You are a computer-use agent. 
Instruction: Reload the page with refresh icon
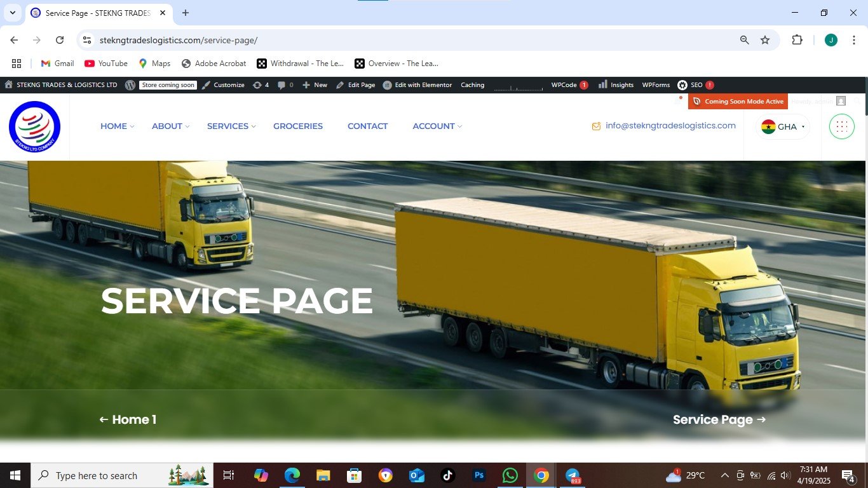60,40
